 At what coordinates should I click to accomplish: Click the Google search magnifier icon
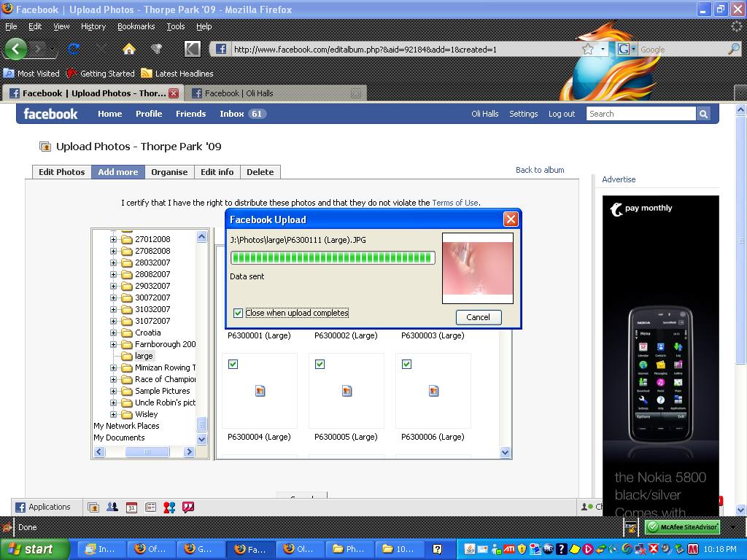point(734,49)
